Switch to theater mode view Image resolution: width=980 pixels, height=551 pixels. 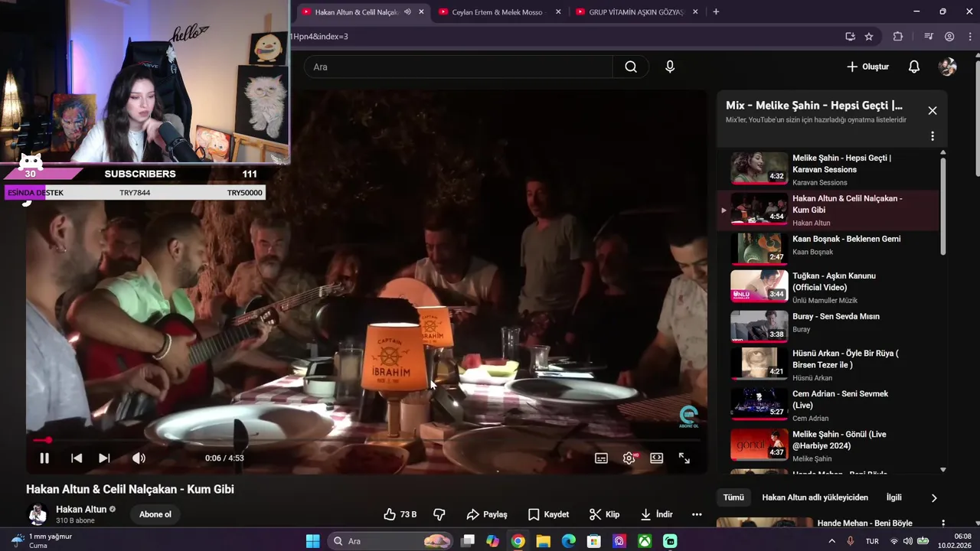pyautogui.click(x=656, y=458)
